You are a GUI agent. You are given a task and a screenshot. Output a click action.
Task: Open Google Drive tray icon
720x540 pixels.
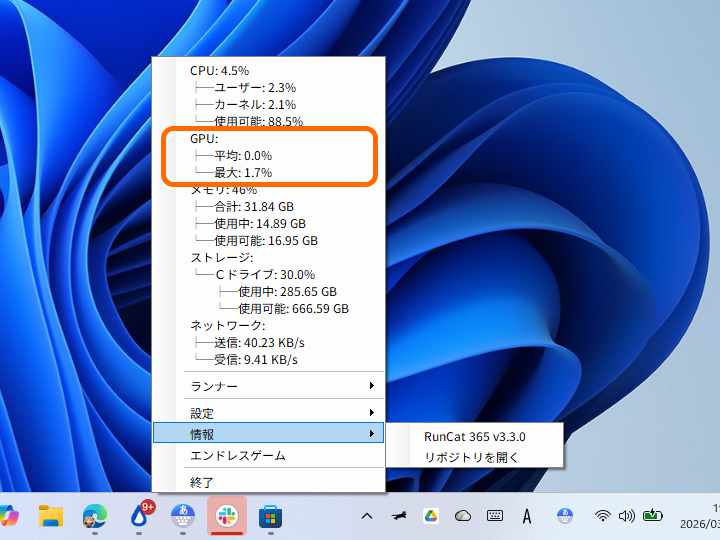point(431,516)
